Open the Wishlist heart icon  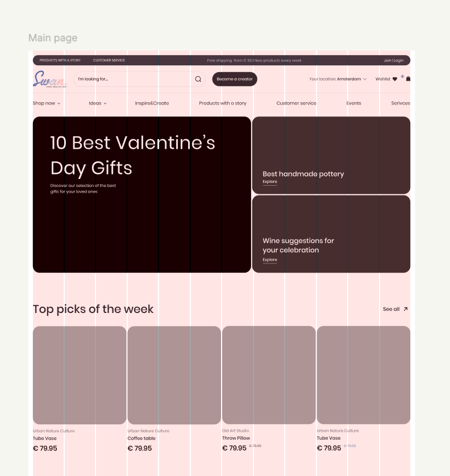(395, 79)
